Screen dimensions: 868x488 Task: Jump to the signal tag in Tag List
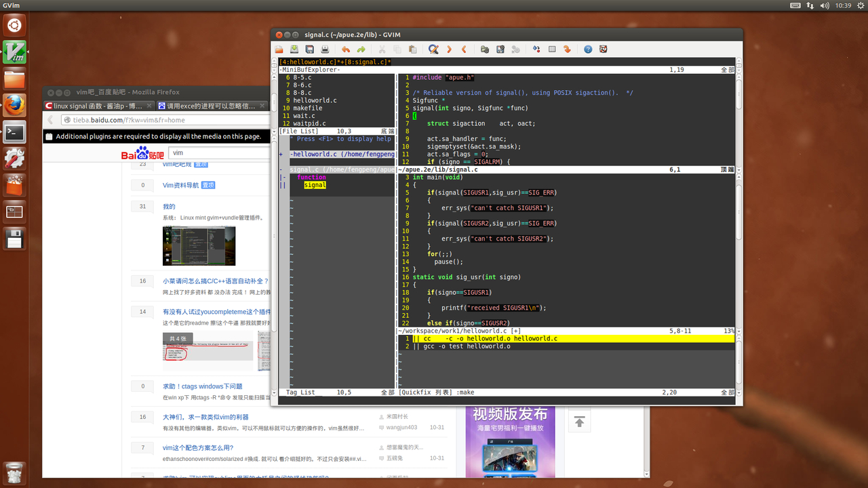[315, 185]
